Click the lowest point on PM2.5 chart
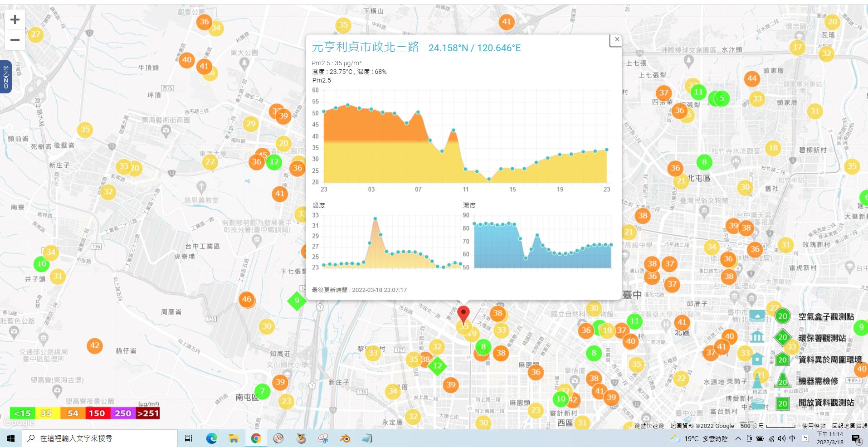The height and width of the screenshot is (447, 868). pos(489,180)
